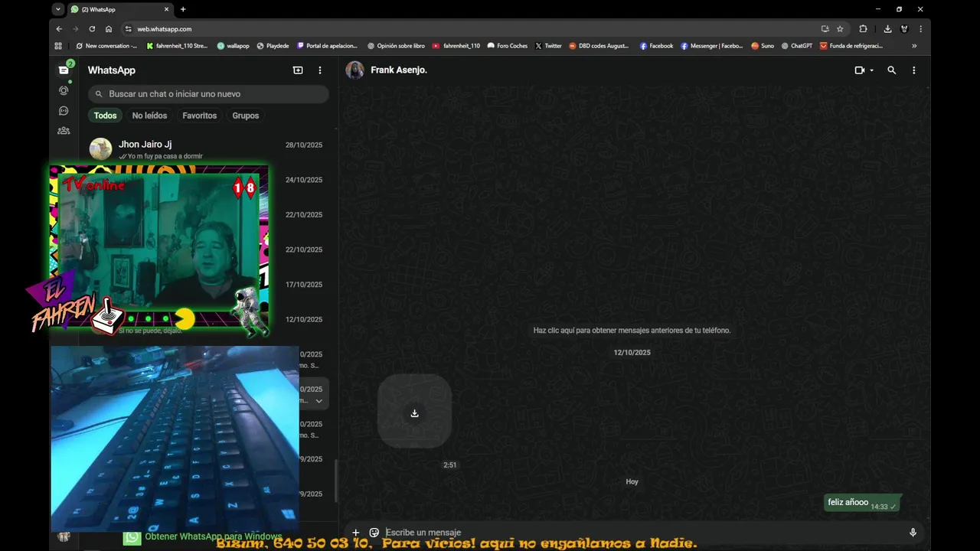Click the chat search box

pyautogui.click(x=208, y=93)
